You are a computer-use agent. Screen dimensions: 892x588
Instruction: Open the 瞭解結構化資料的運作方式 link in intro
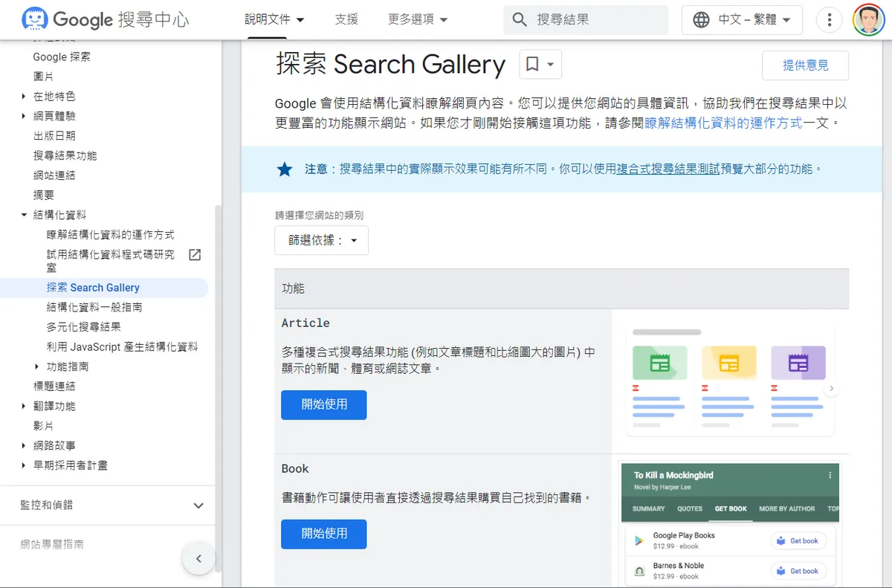(x=723, y=123)
